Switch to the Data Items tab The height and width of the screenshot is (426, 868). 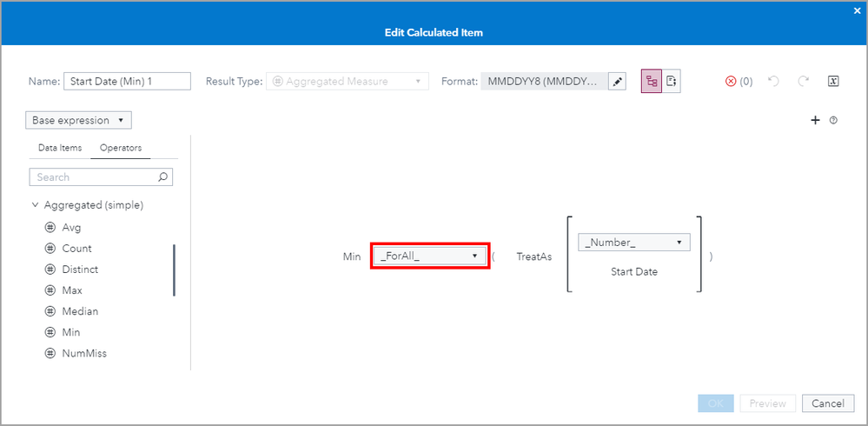pos(60,148)
